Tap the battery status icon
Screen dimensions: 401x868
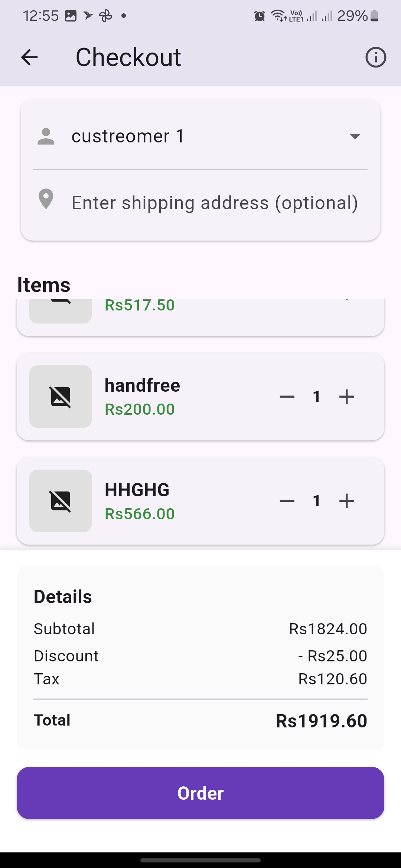375,16
